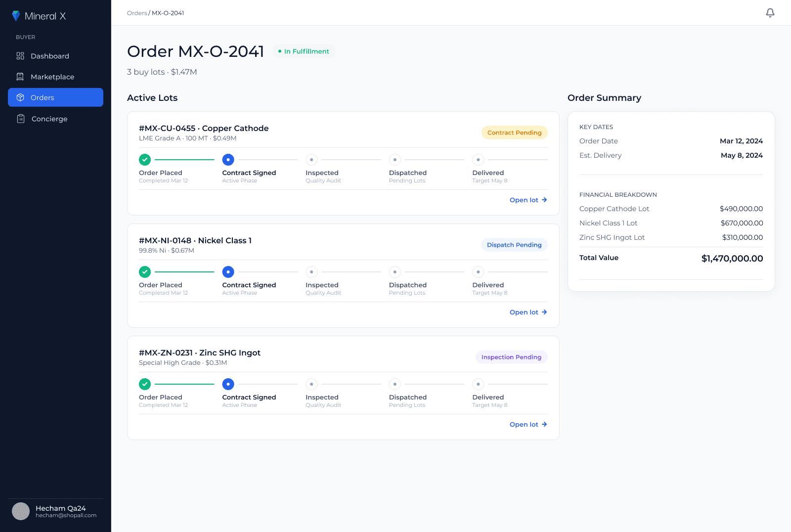This screenshot has width=791, height=532.
Task: Click Nickel Class 1 Lot amount $670,000.00
Action: click(742, 223)
